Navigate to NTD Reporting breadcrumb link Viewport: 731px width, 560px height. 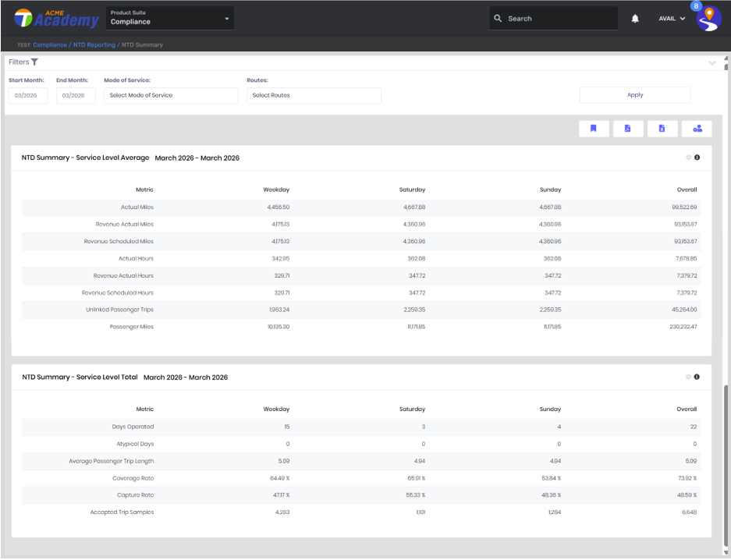94,45
